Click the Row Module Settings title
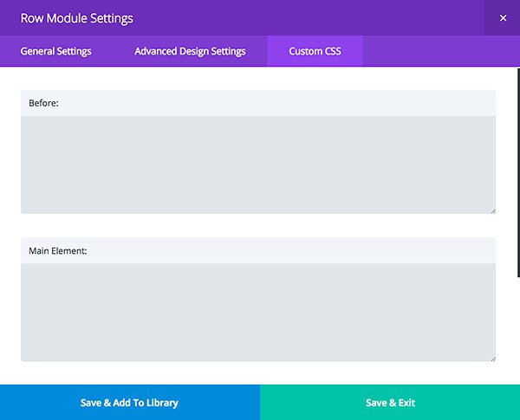Screen dimensions: 520x420 (x=76, y=17)
